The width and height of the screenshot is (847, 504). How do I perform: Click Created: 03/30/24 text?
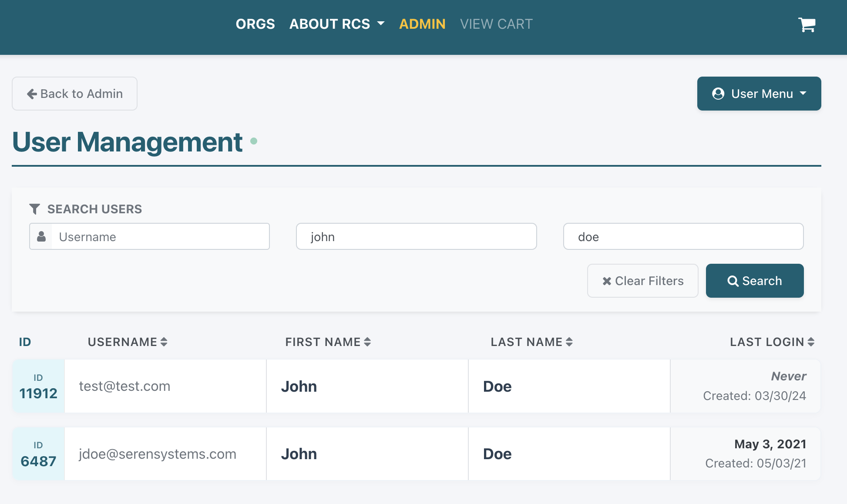754,396
